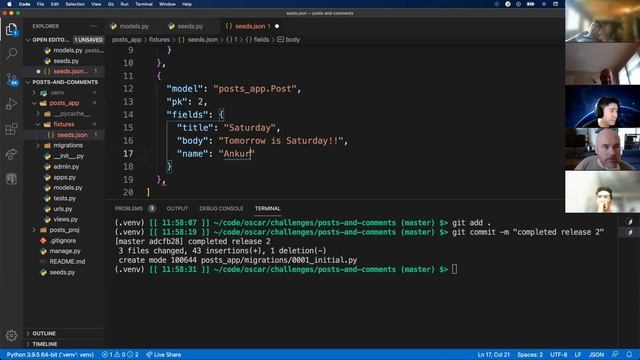The width and height of the screenshot is (640, 360).
Task: Open tests.py in the file tree
Action: coord(64,198)
